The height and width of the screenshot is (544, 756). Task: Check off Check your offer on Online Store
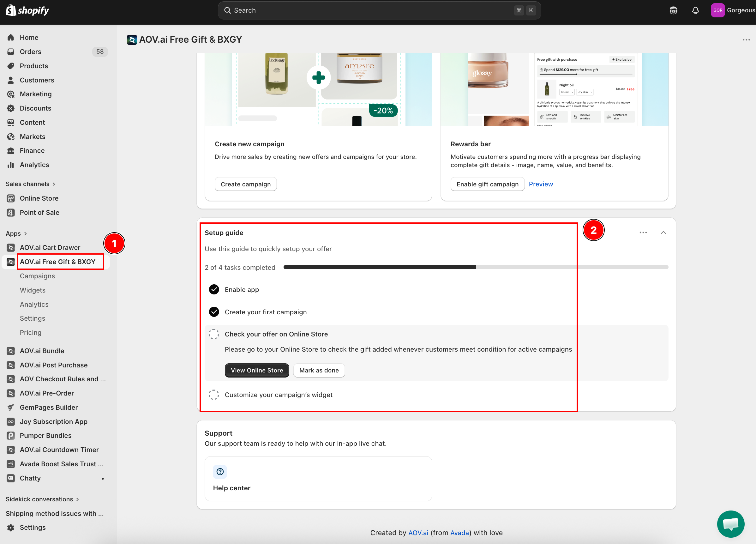click(214, 334)
